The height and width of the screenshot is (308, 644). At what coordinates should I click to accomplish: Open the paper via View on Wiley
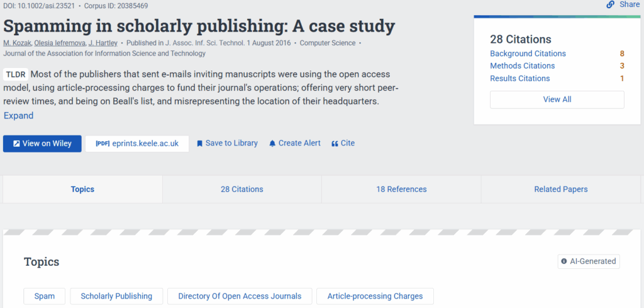click(42, 144)
